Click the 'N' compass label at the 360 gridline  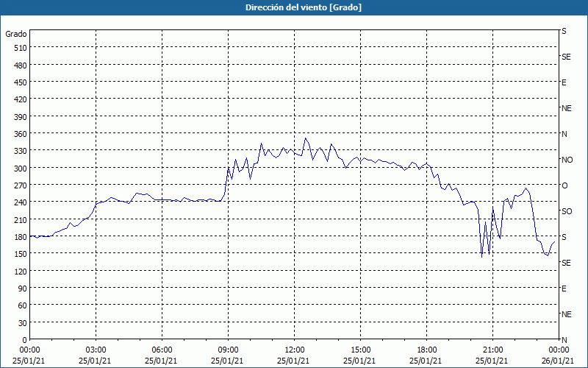[x=564, y=134]
